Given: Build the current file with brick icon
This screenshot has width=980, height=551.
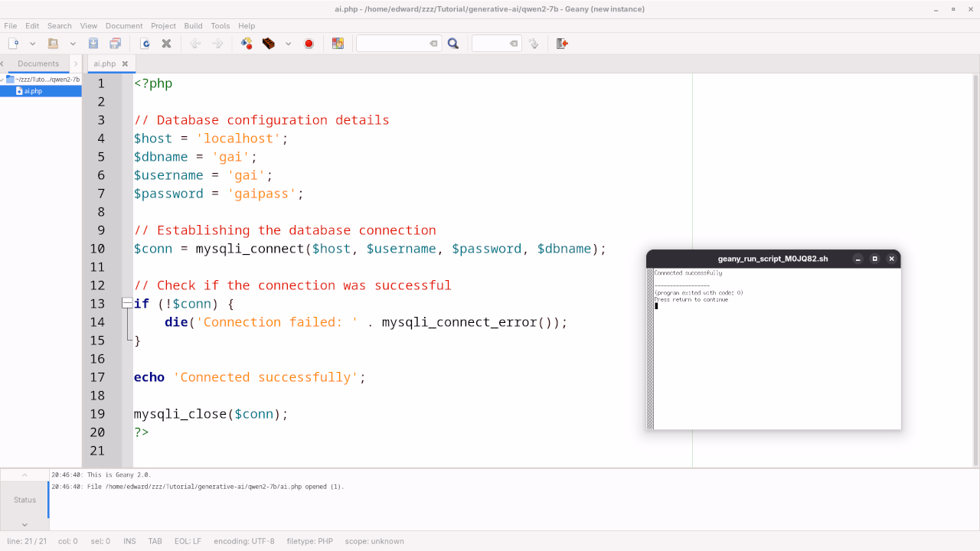Looking at the screenshot, I should click(x=269, y=44).
